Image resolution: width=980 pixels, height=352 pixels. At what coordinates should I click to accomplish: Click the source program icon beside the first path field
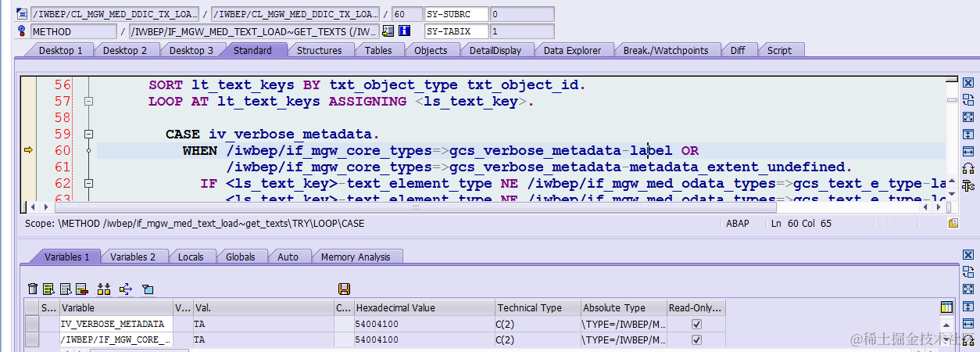[x=22, y=14]
